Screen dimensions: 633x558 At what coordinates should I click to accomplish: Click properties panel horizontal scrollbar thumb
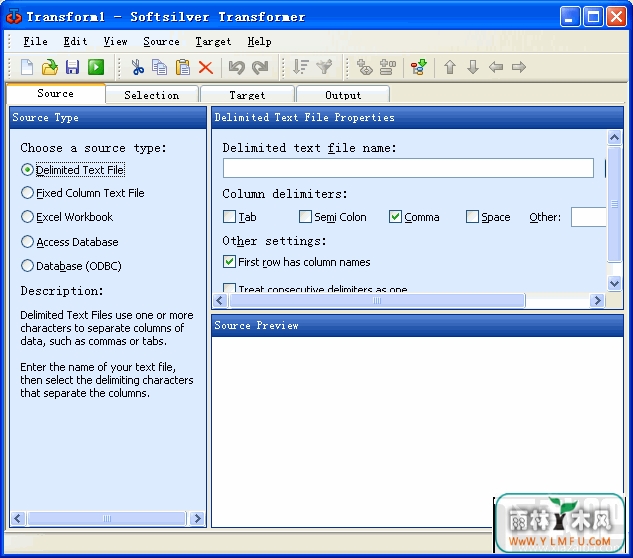click(377, 300)
